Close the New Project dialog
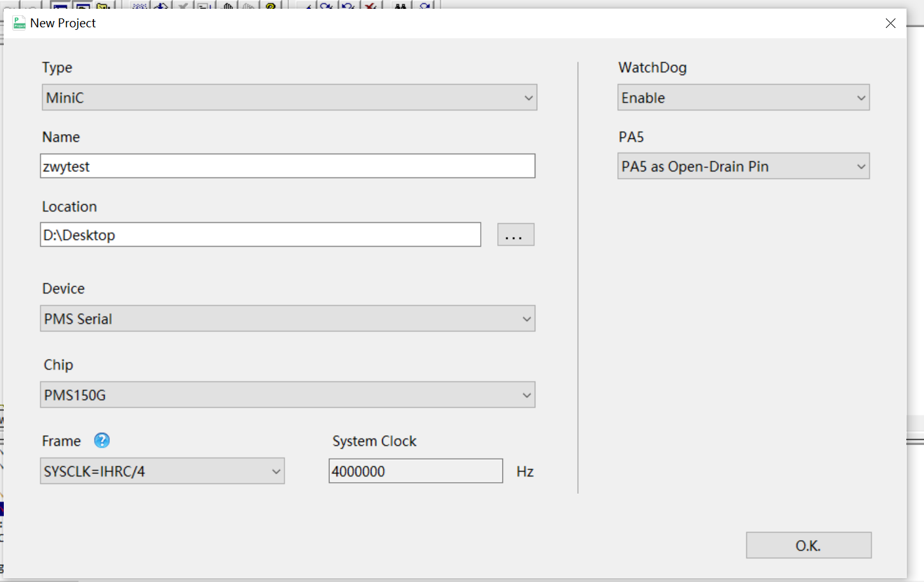924x582 pixels. (890, 23)
